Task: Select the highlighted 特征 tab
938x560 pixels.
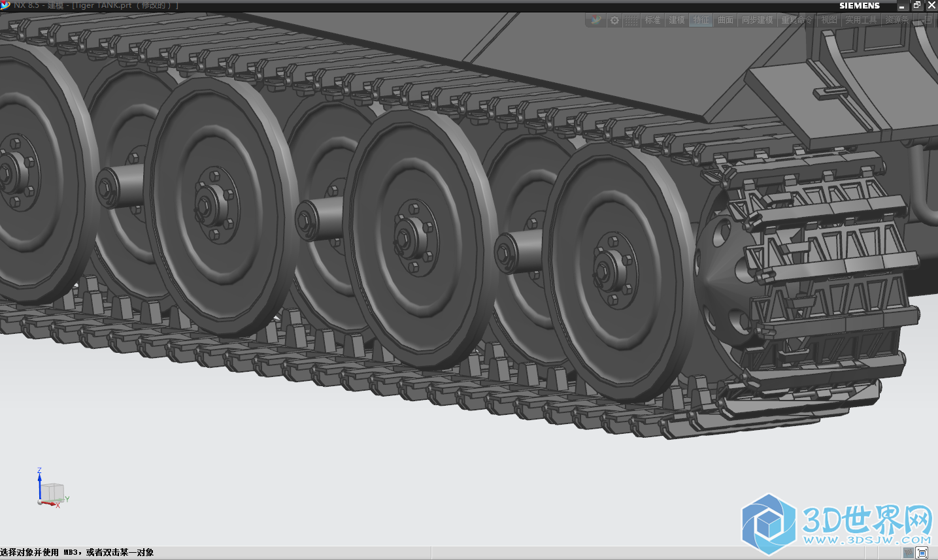Action: (701, 20)
